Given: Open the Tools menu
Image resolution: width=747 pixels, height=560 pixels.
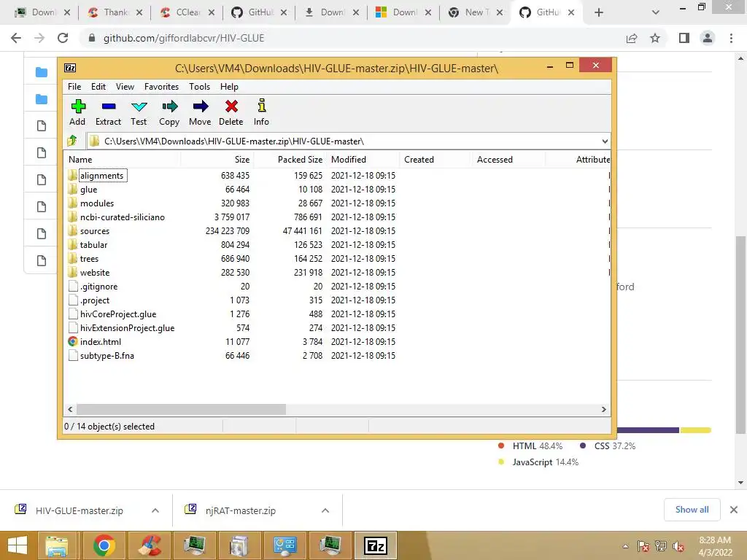Looking at the screenshot, I should (x=199, y=87).
